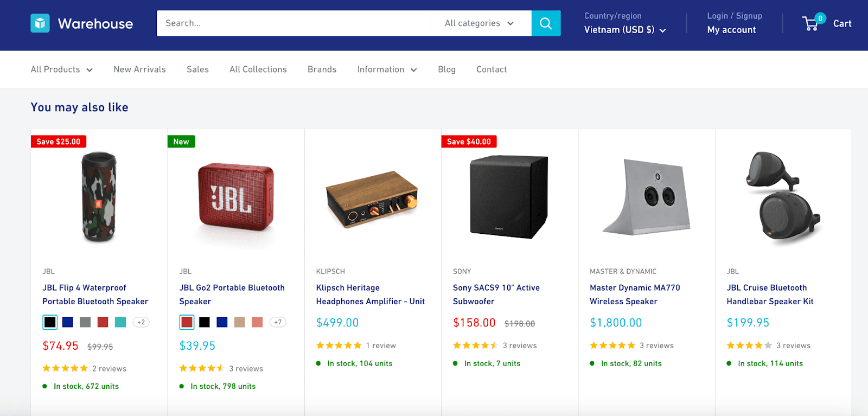This screenshot has width=868, height=416.
Task: Select tan color for JBL Go2
Action: (x=240, y=322)
